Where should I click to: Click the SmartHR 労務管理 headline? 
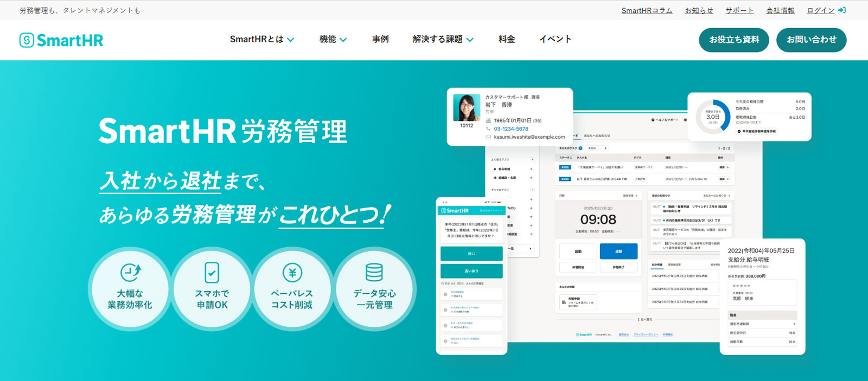222,131
